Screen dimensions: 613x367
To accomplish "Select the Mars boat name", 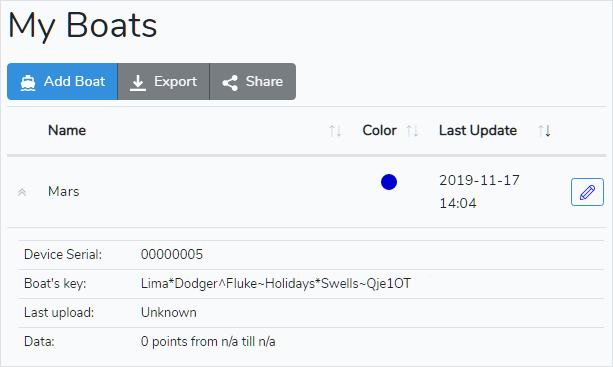I will (64, 192).
